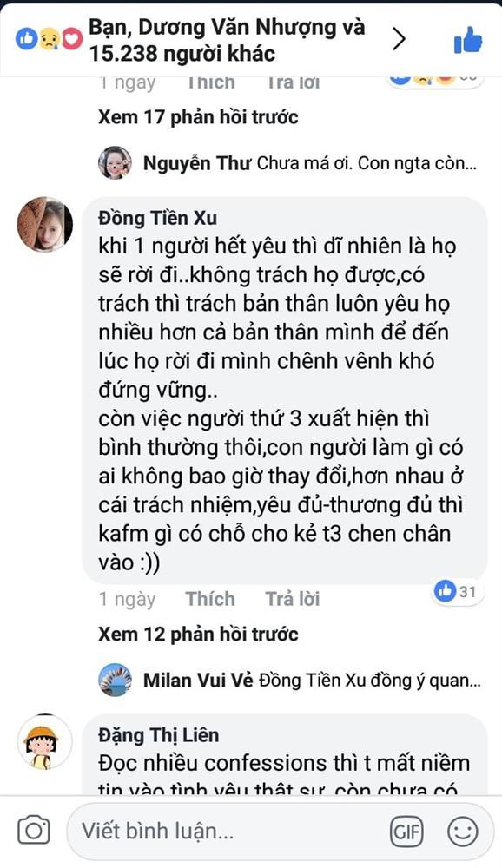Viewport: 502px width, 868px height.
Task: Open Đặng Thị Liên cartoon avatar
Action: (x=45, y=742)
